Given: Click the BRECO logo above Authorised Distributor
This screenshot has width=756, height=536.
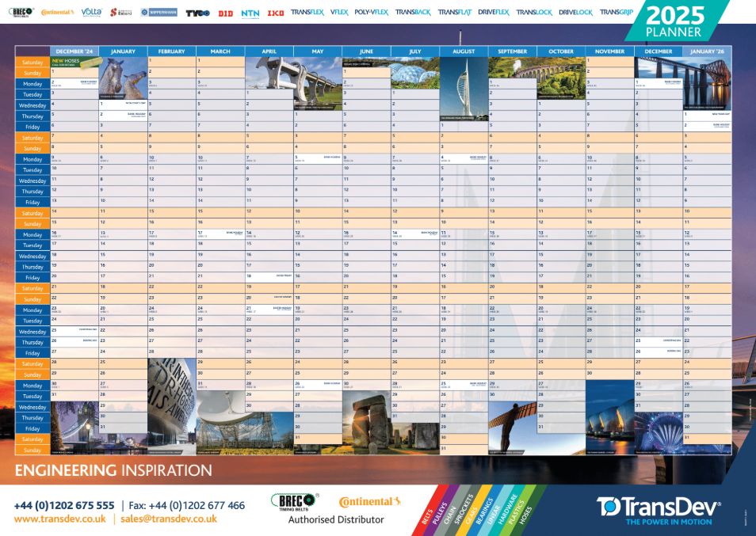Looking at the screenshot, I should 294,502.
